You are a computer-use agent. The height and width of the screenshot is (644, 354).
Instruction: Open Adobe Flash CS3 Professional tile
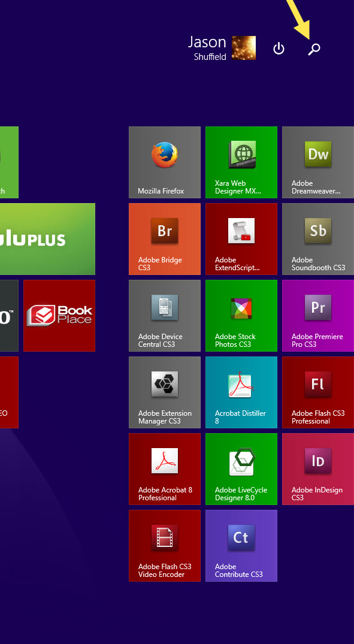[x=318, y=392]
